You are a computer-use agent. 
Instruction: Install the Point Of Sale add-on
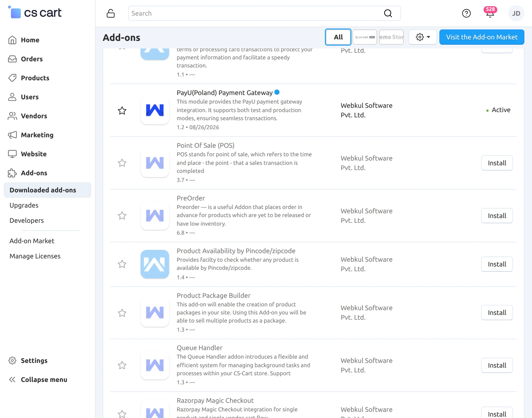(497, 163)
